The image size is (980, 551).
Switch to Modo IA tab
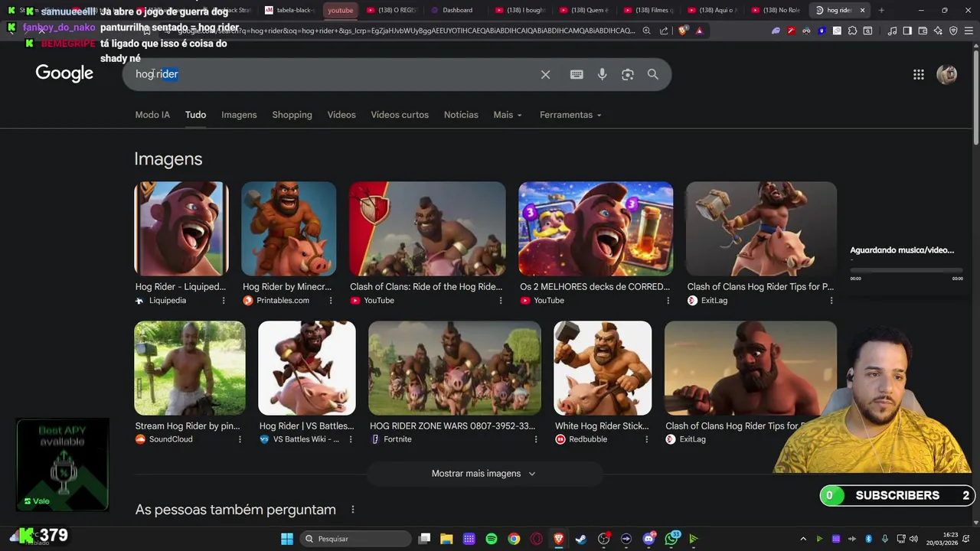[x=152, y=115]
